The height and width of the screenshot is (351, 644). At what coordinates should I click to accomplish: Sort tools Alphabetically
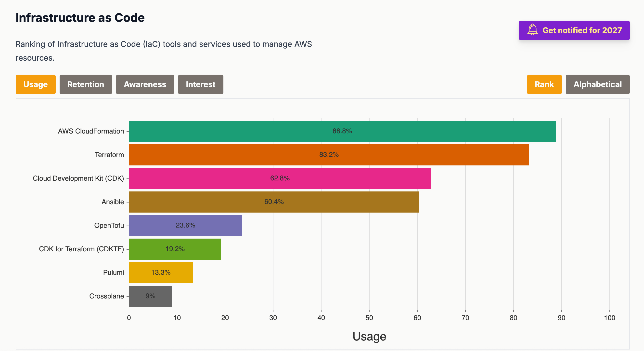pyautogui.click(x=597, y=84)
